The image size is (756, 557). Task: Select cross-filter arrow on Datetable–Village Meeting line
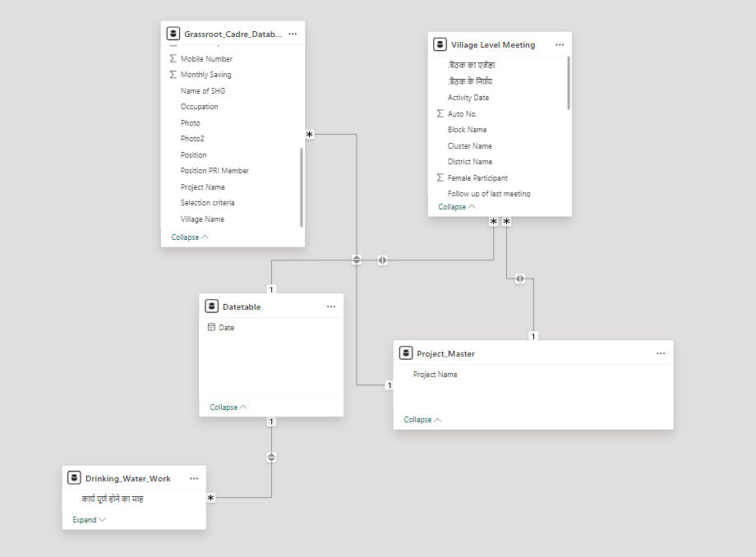click(x=382, y=260)
